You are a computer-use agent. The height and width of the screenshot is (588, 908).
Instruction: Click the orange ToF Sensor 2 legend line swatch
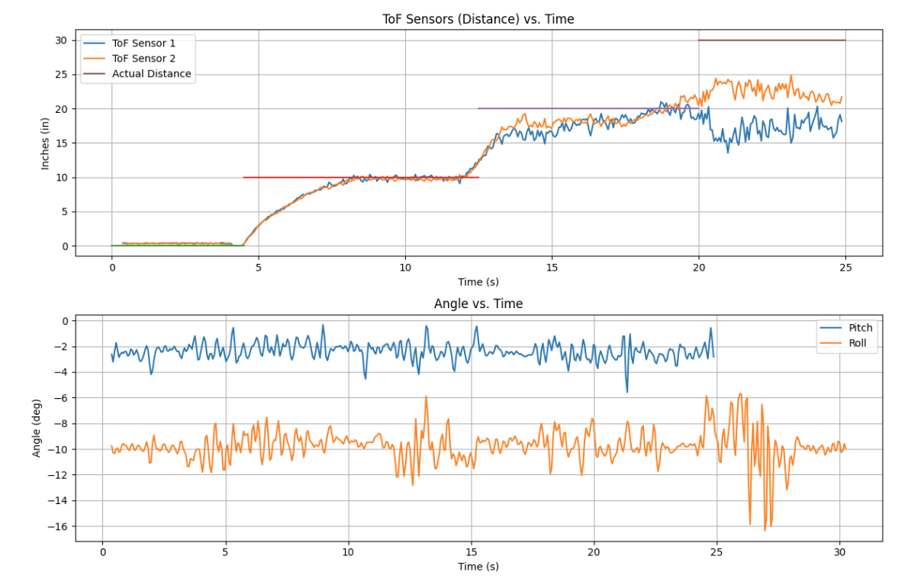click(x=94, y=59)
